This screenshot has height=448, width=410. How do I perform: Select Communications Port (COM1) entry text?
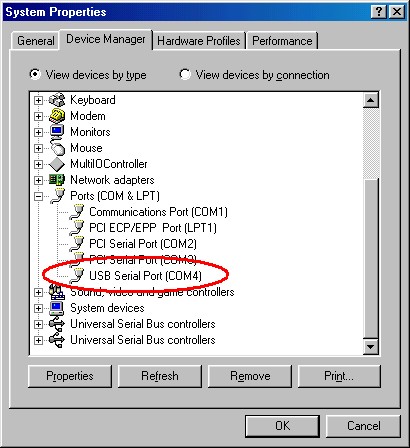[158, 212]
